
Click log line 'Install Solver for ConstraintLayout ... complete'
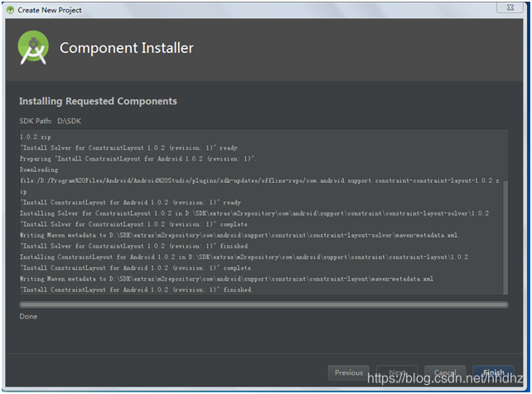point(134,224)
